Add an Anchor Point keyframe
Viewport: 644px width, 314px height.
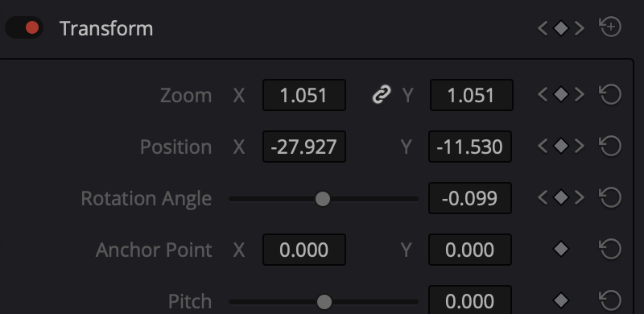point(561,249)
